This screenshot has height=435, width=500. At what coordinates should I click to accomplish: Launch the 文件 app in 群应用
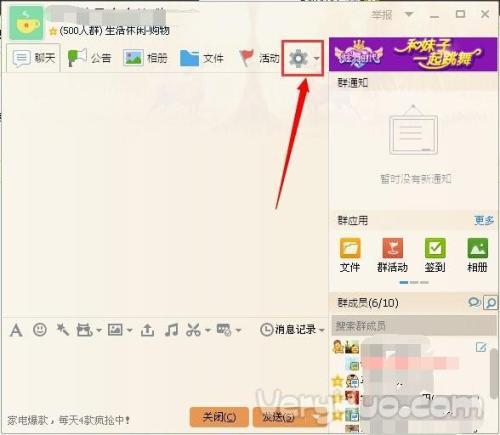point(350,255)
